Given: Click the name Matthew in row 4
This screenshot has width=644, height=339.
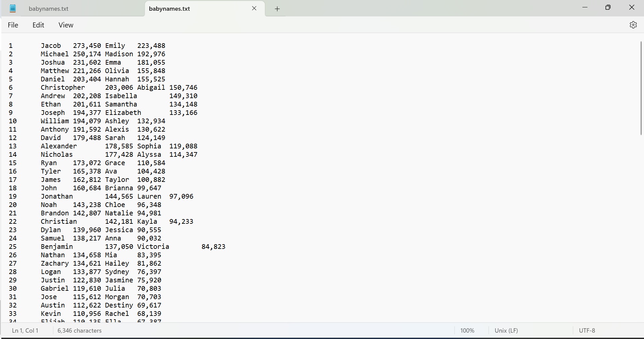Looking at the screenshot, I should [55, 71].
